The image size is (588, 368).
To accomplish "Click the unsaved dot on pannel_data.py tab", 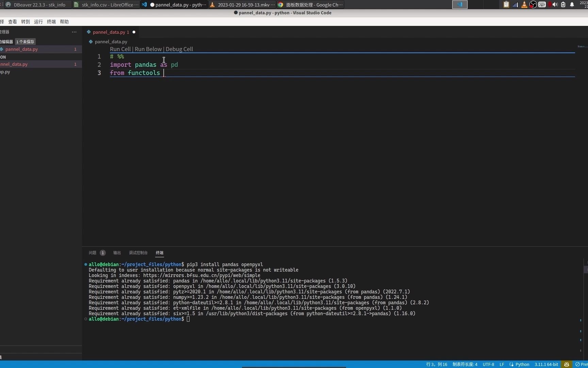I will coord(134,32).
